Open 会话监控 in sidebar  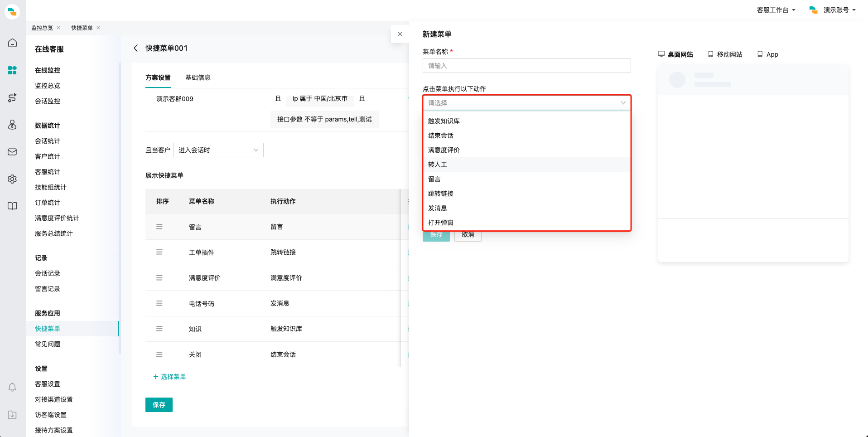48,101
